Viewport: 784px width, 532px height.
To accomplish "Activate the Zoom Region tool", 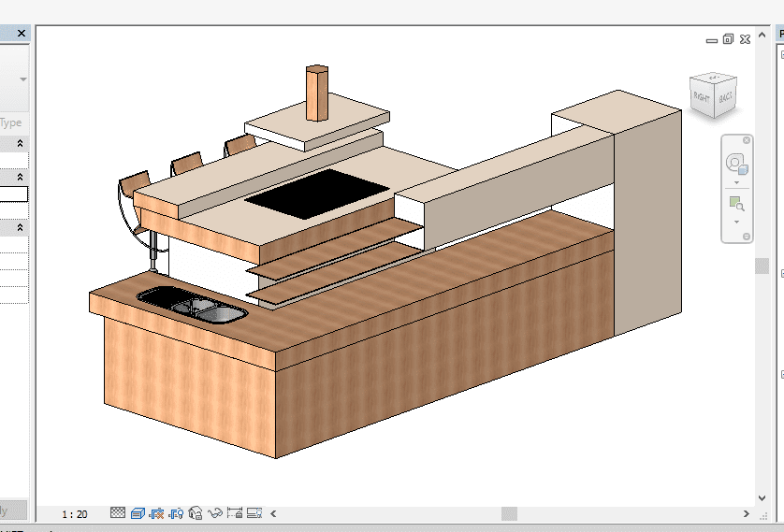I will pos(736,204).
